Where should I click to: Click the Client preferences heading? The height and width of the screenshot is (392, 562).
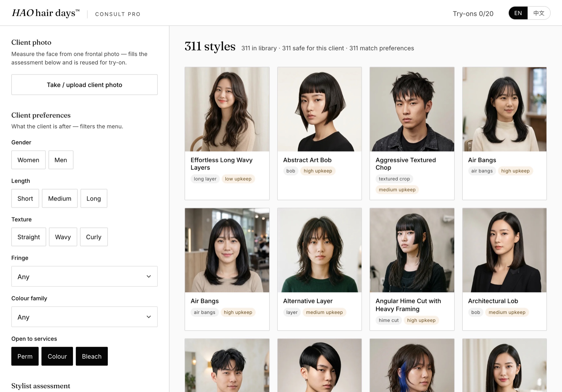pyautogui.click(x=41, y=115)
